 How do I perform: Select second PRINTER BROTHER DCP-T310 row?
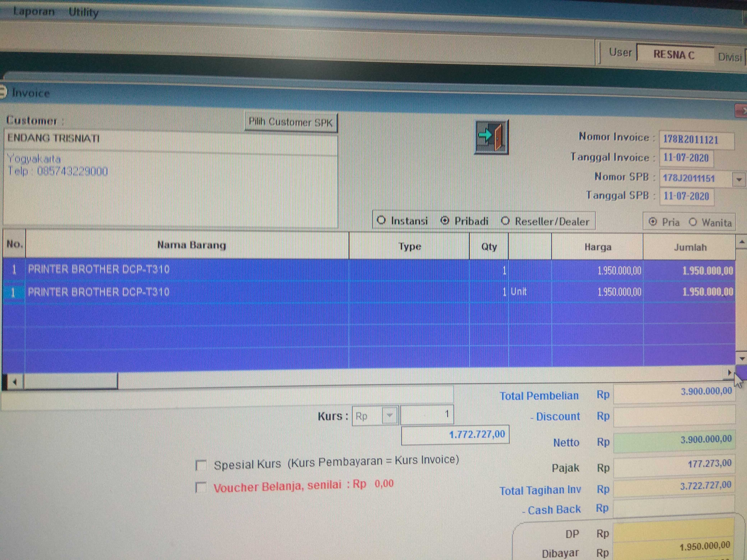pyautogui.click(x=99, y=292)
